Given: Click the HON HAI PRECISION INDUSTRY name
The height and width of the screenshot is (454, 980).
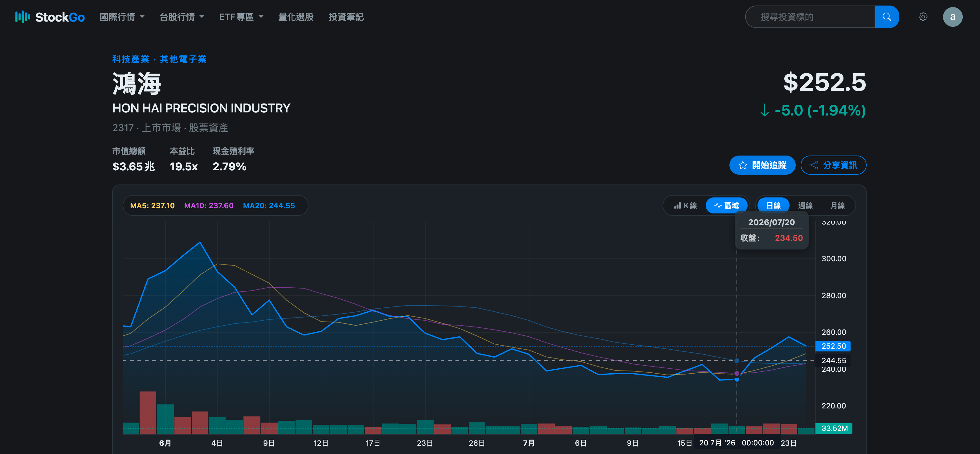Looking at the screenshot, I should [x=201, y=108].
